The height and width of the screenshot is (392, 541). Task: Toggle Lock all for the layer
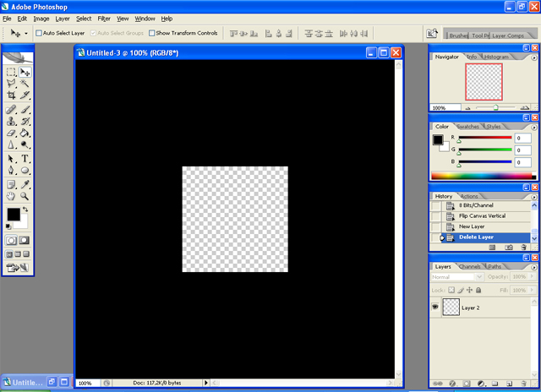click(x=478, y=290)
